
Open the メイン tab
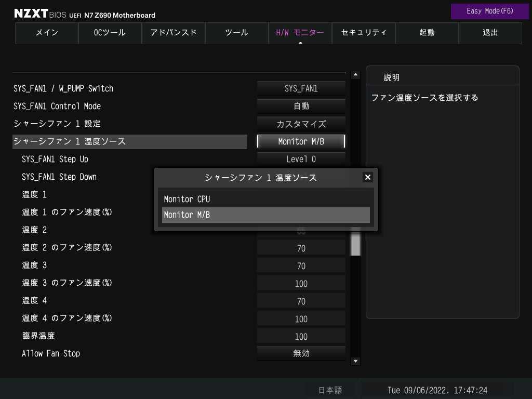(47, 33)
